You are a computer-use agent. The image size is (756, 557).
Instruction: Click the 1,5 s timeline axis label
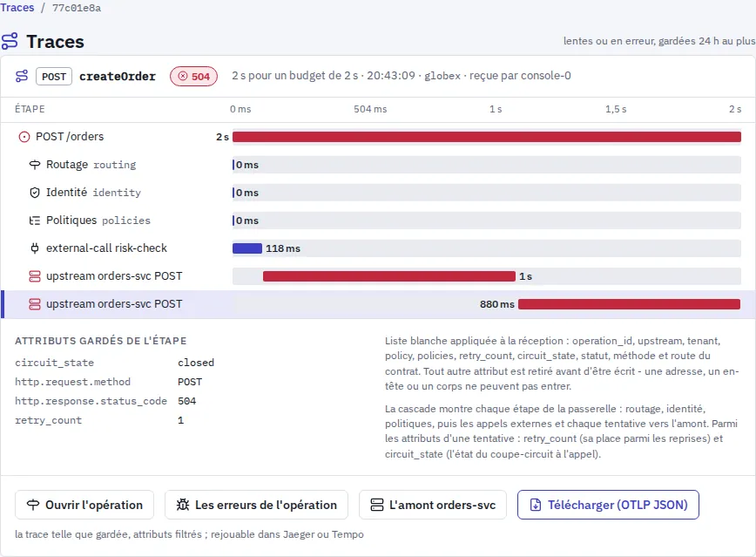(x=616, y=109)
